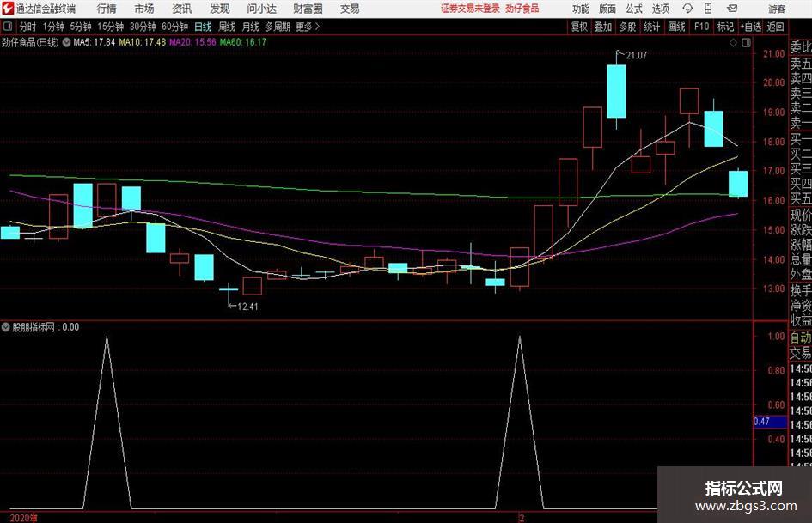Click the tallest cyan candlestick near 21.07
This screenshot has height=523, width=812.
click(x=616, y=91)
